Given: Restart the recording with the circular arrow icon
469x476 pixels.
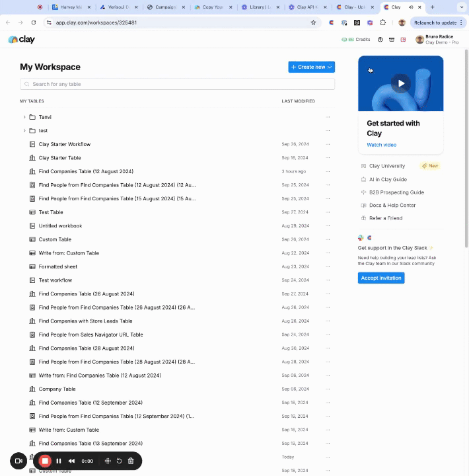Looking at the screenshot, I should tap(119, 461).
